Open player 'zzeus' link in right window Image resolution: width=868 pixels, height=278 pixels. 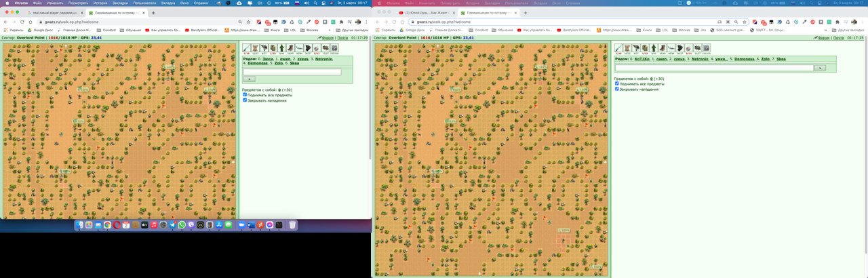point(679,59)
